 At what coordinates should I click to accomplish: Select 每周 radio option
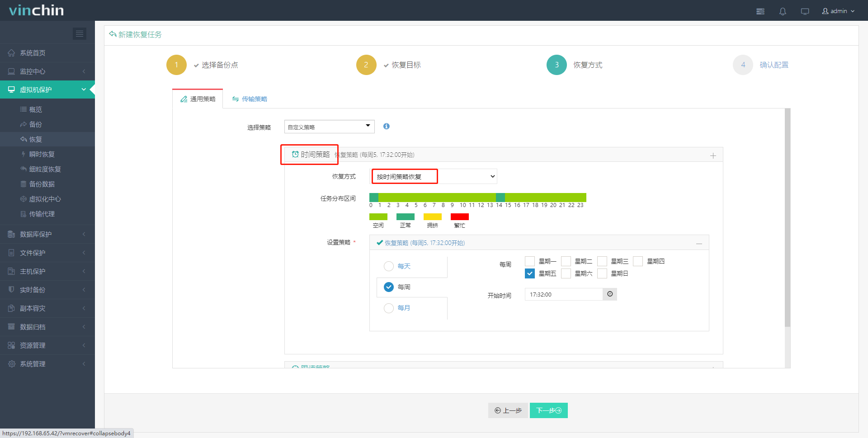click(x=389, y=287)
